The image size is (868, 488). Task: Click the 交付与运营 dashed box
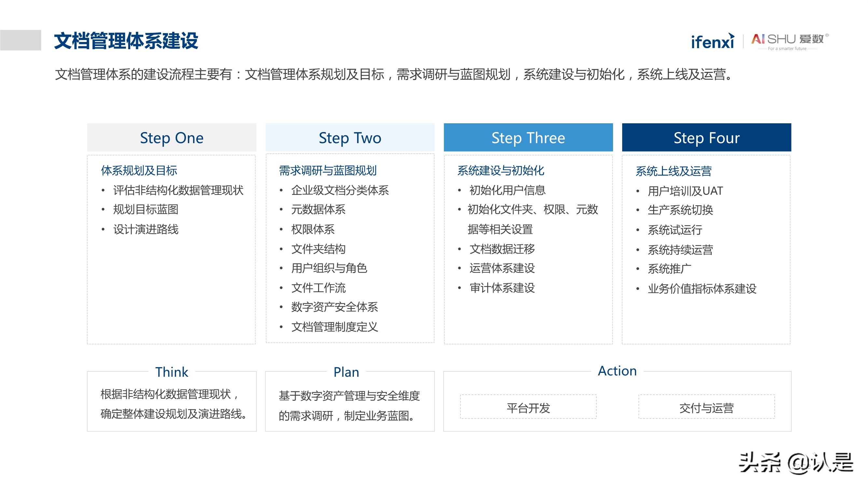coord(706,408)
